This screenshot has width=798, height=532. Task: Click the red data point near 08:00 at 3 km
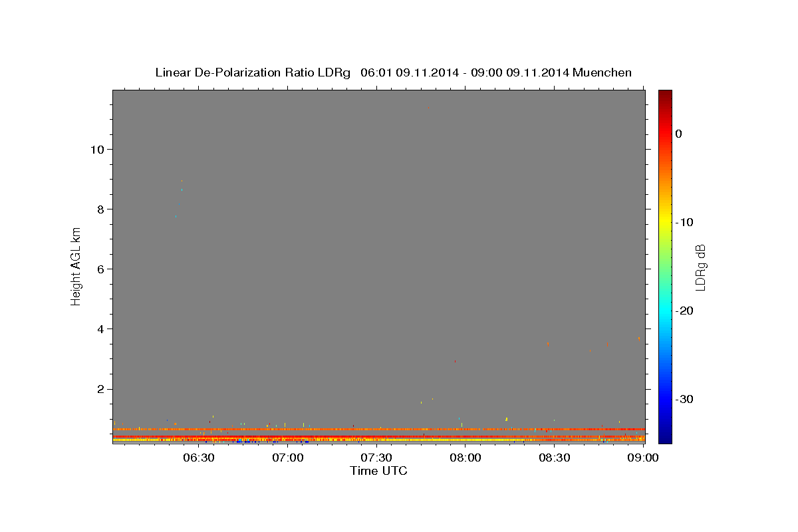click(455, 361)
